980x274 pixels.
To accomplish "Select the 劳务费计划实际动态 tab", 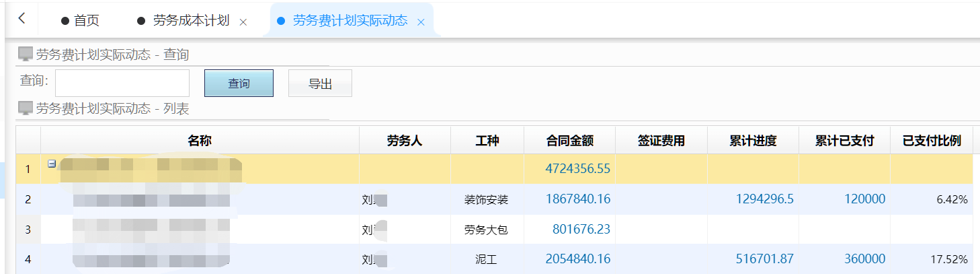I will (350, 21).
